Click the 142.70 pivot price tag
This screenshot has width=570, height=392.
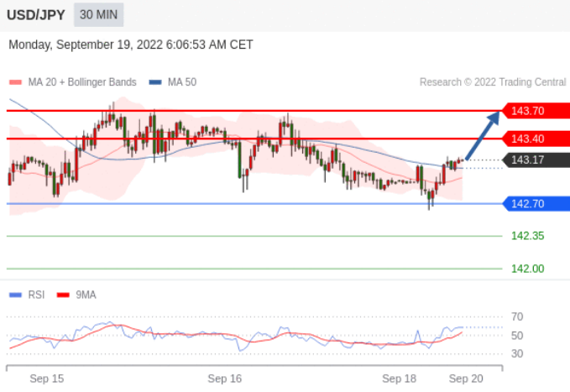tap(536, 204)
